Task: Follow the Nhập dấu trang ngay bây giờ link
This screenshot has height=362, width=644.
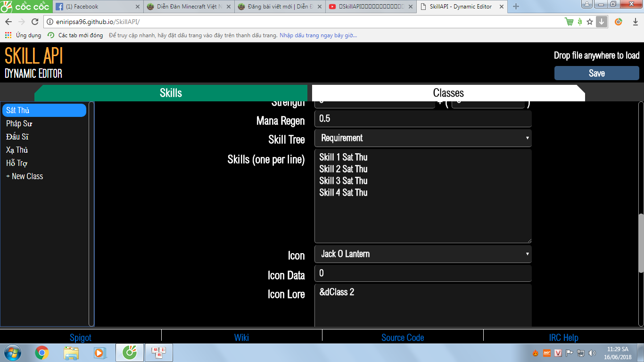Action: point(318,35)
